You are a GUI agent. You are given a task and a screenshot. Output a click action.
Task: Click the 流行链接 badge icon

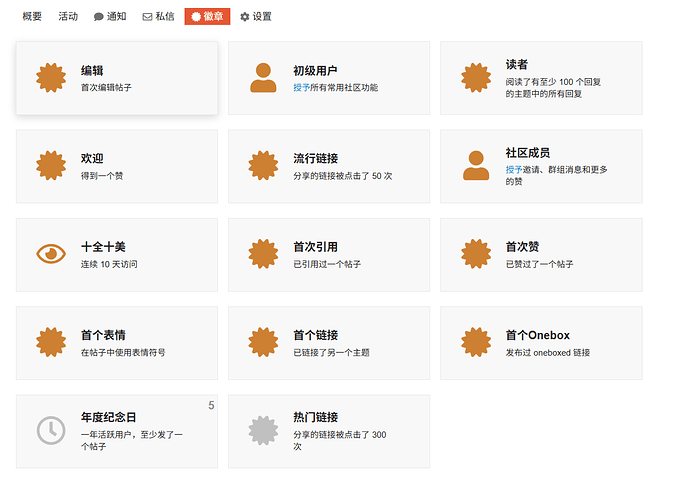(263, 166)
